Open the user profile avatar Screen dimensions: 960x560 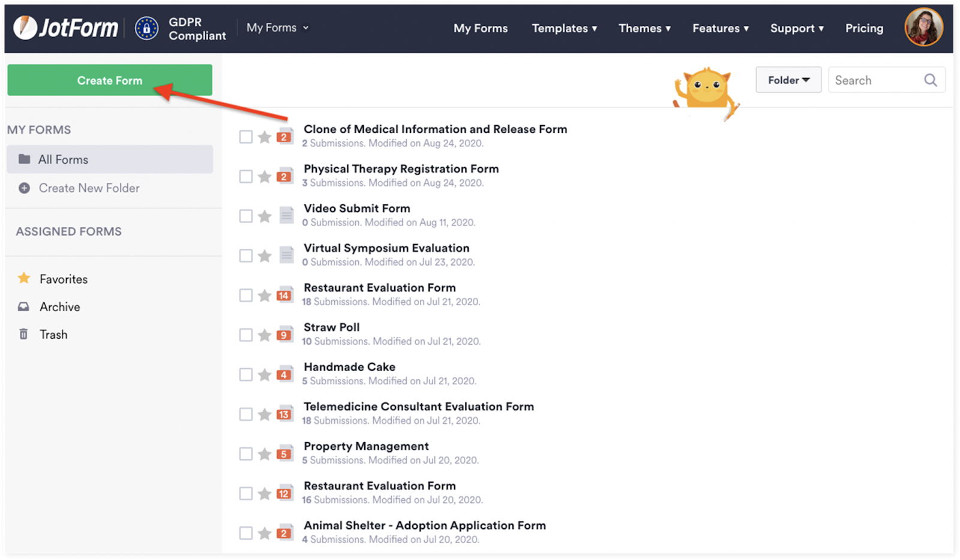click(923, 27)
